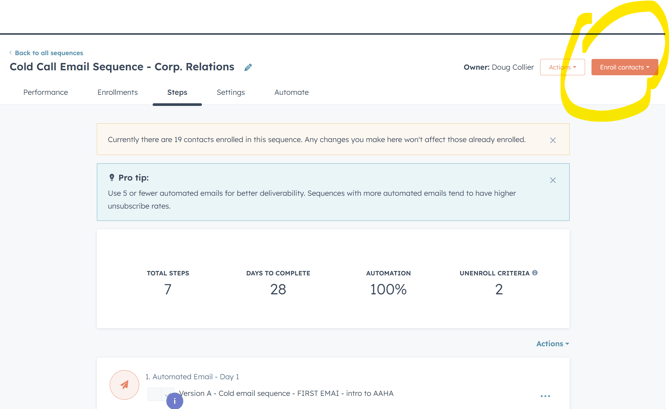Open the Automated Email - Day 1 step

(x=192, y=377)
